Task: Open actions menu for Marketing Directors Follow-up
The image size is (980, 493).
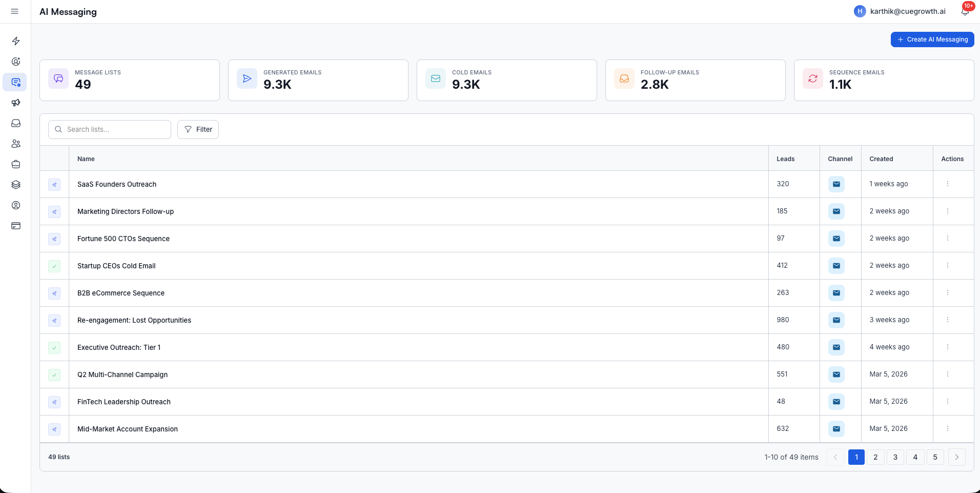Action: coord(947,211)
